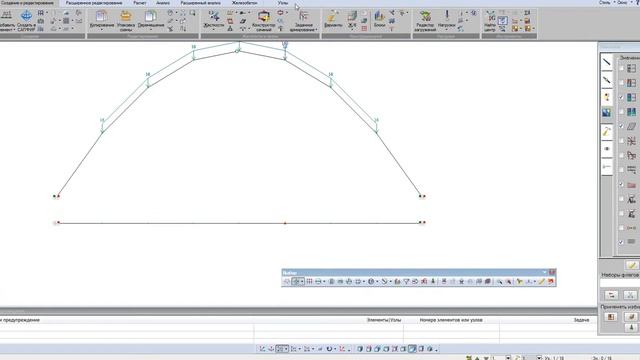Click scissors button under Наборы флагов
The width and height of the screenshot is (640, 360).
coord(630,295)
